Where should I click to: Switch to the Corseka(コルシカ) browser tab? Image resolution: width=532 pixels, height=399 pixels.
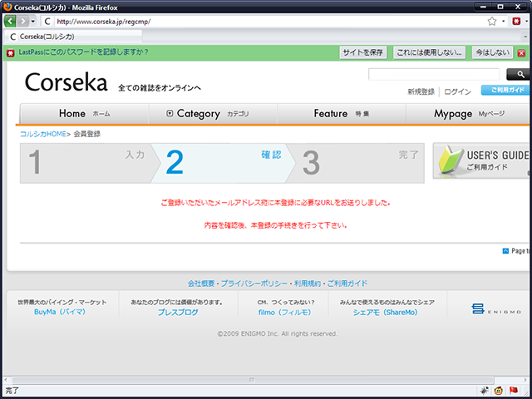tap(73, 37)
